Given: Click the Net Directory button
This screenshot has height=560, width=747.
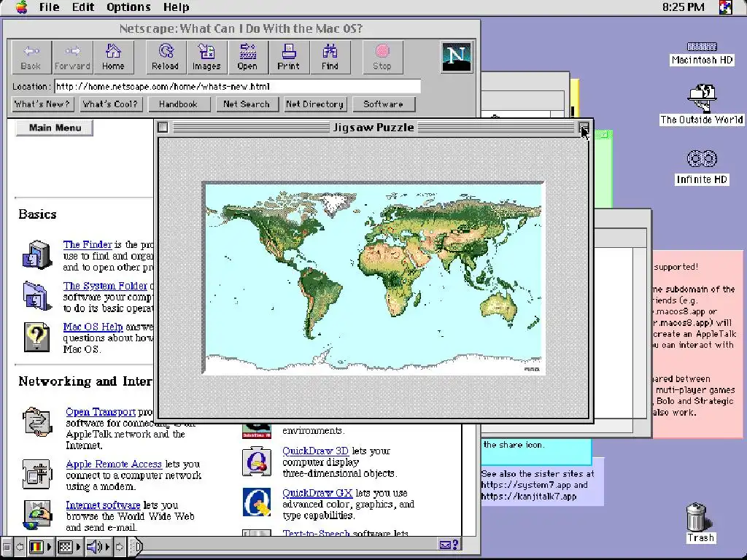Looking at the screenshot, I should (x=315, y=104).
